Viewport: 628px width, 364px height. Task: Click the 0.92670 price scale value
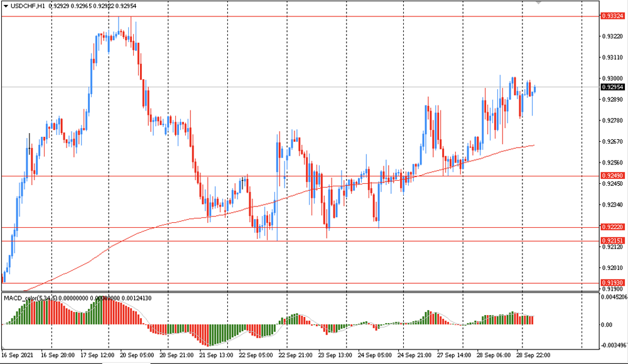[x=612, y=142]
